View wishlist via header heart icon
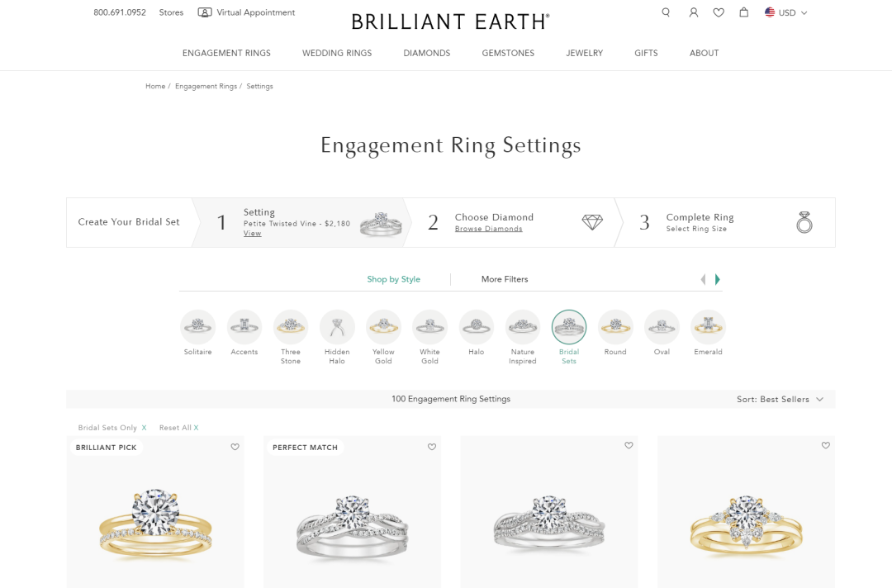892x588 pixels. 719,12
